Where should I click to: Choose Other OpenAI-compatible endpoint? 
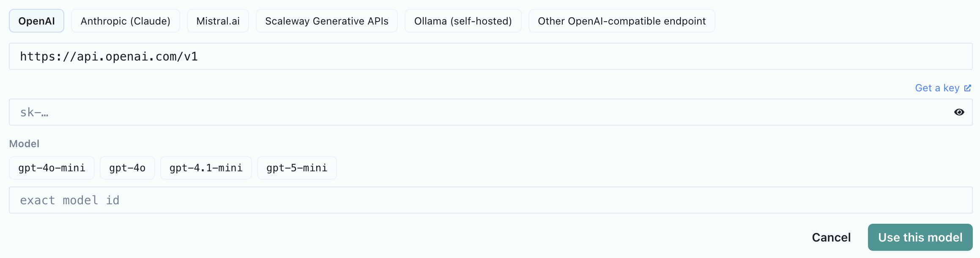pos(621,21)
